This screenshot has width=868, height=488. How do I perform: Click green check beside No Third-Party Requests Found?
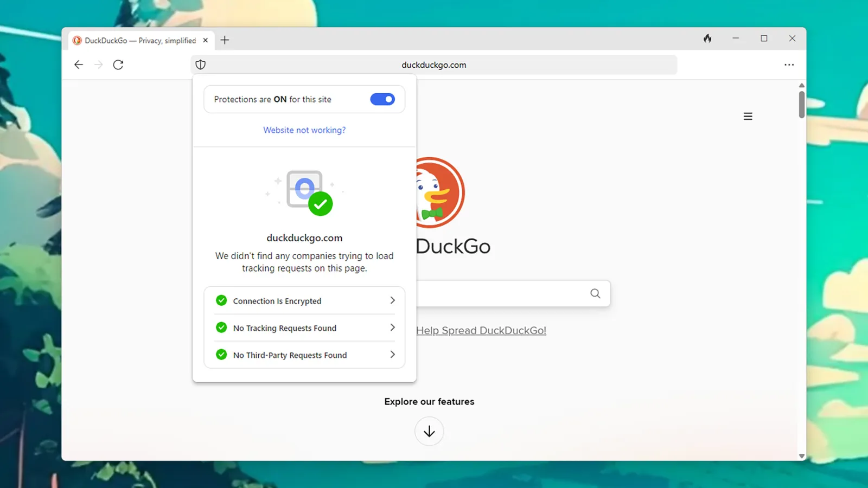point(221,355)
